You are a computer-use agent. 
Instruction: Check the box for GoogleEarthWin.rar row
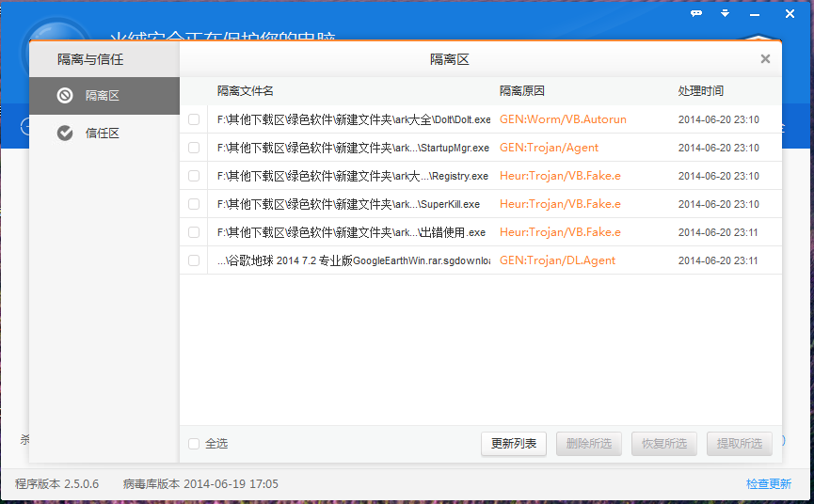pos(194,260)
